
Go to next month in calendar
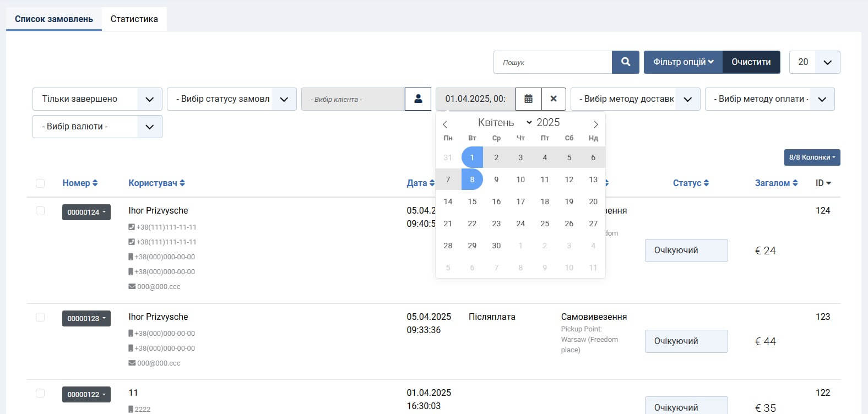click(x=595, y=124)
